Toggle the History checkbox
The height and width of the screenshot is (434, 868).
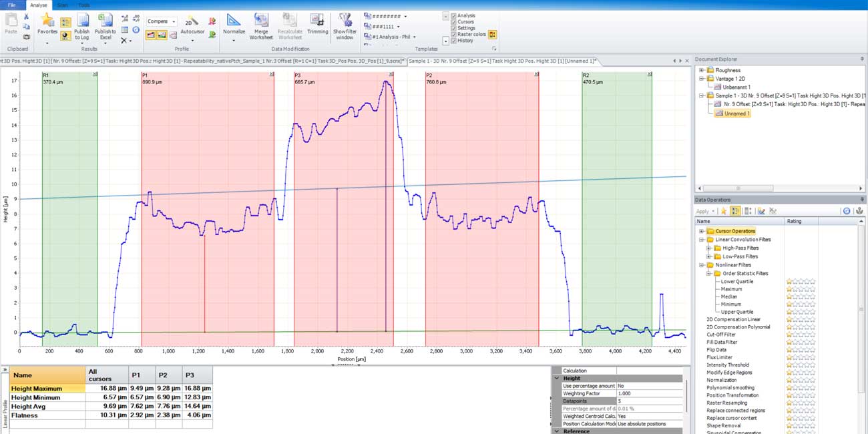[x=454, y=41]
